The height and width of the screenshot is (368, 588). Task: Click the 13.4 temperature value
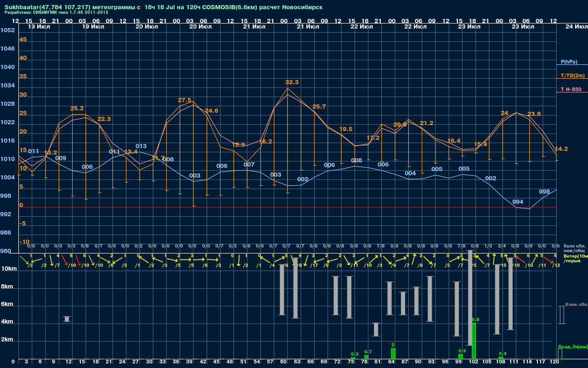pos(131,152)
